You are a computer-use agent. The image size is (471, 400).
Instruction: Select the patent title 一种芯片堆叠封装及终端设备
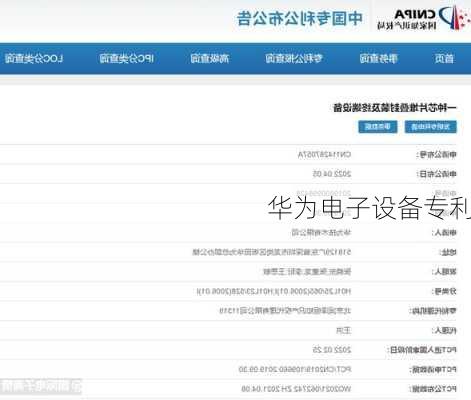395,108
